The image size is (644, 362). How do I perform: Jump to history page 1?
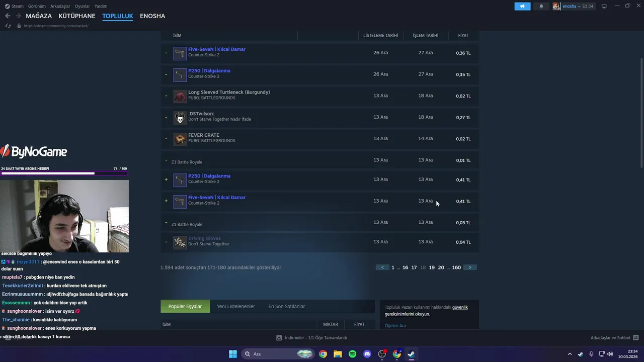(393, 267)
